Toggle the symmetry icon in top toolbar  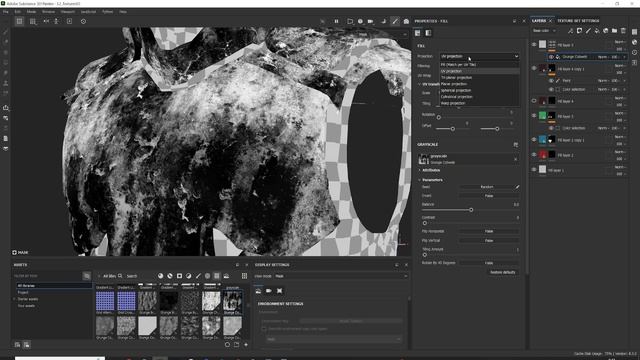click(x=46, y=21)
